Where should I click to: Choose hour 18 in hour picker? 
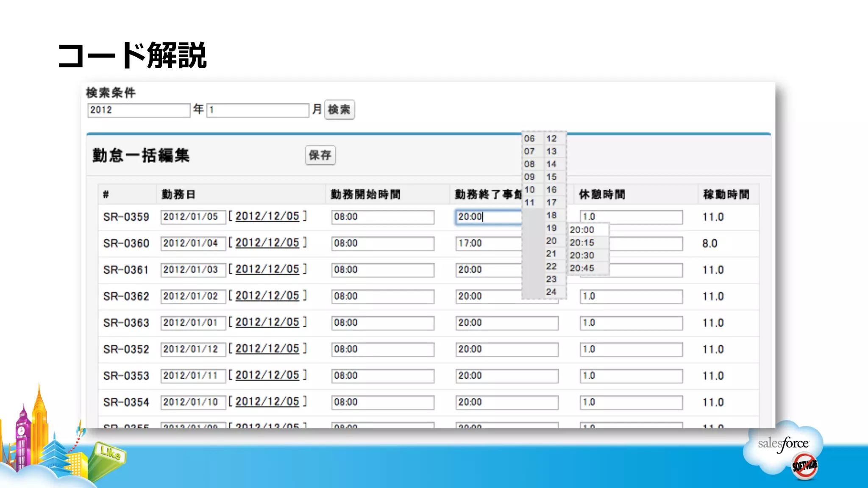pyautogui.click(x=551, y=215)
